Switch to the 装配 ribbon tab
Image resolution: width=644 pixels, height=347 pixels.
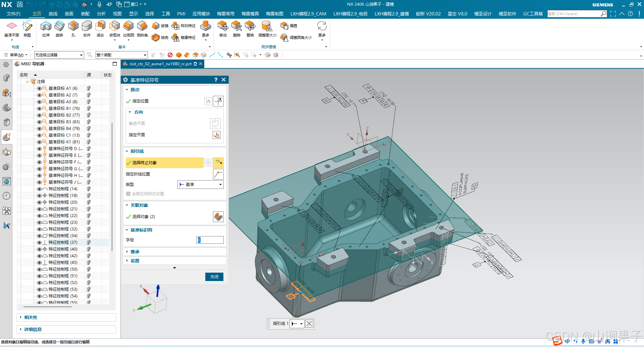point(85,14)
